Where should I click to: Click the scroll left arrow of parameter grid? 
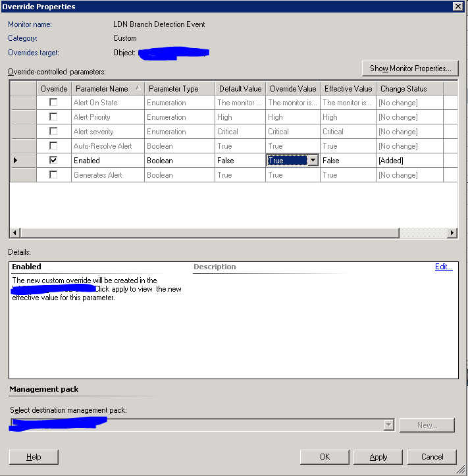[x=15, y=233]
